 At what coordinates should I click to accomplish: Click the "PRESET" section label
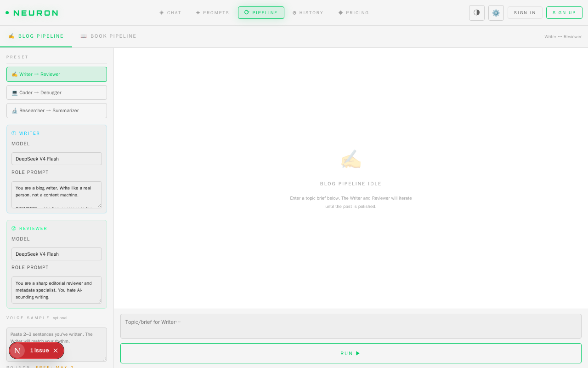click(x=17, y=57)
